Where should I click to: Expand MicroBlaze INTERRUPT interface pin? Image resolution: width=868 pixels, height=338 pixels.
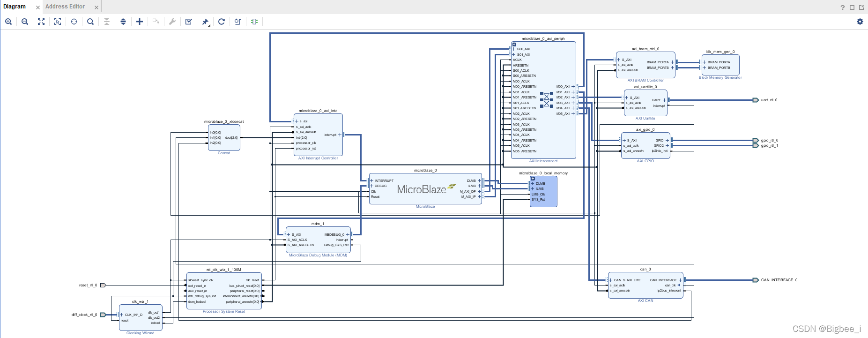372,180
